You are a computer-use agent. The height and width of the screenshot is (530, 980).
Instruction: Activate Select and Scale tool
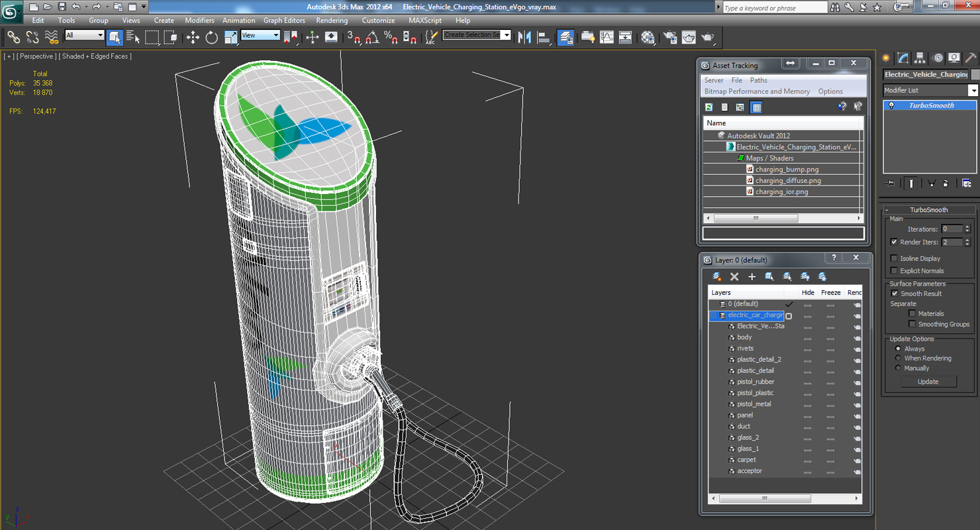point(230,37)
